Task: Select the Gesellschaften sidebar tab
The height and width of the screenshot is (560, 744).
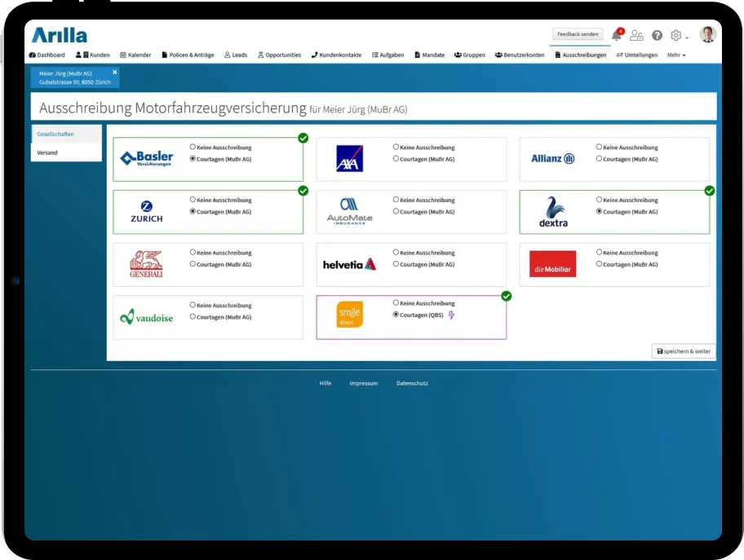Action: tap(66, 134)
